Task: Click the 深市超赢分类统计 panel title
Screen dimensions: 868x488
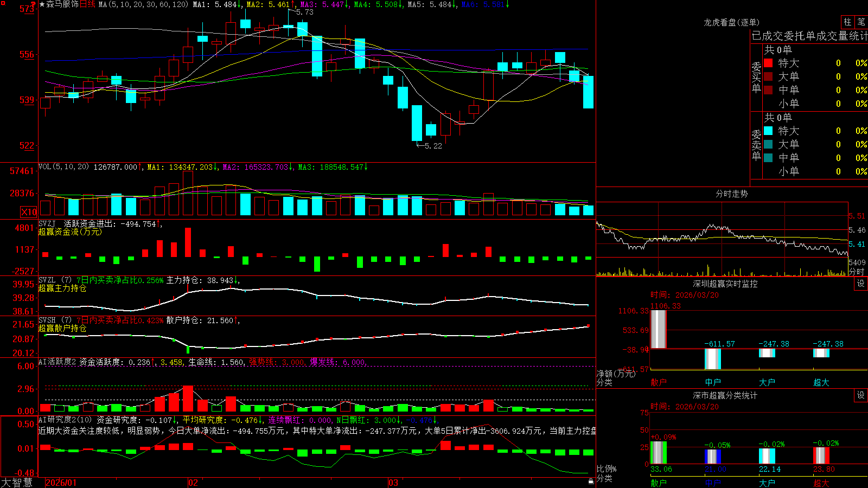Action: click(x=725, y=395)
